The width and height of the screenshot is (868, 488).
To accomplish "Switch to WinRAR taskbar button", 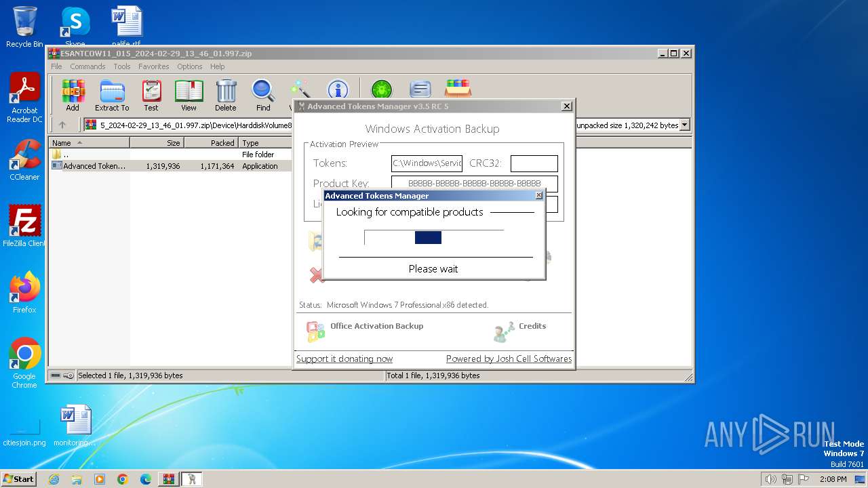I will point(168,479).
